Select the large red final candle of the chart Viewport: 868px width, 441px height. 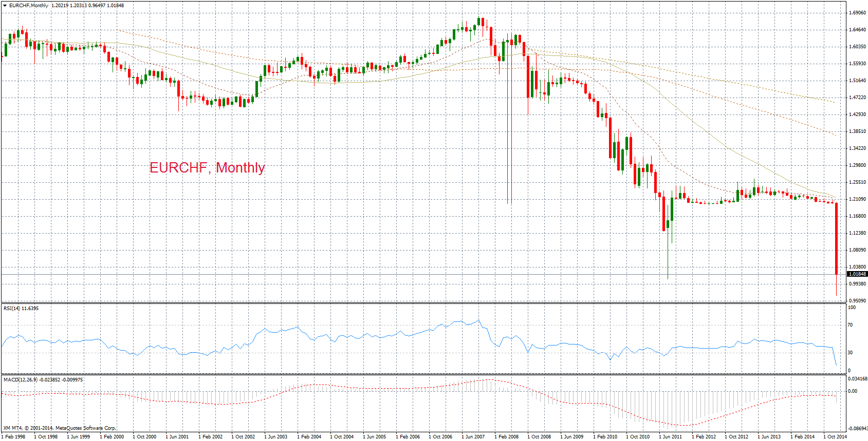pyautogui.click(x=837, y=238)
